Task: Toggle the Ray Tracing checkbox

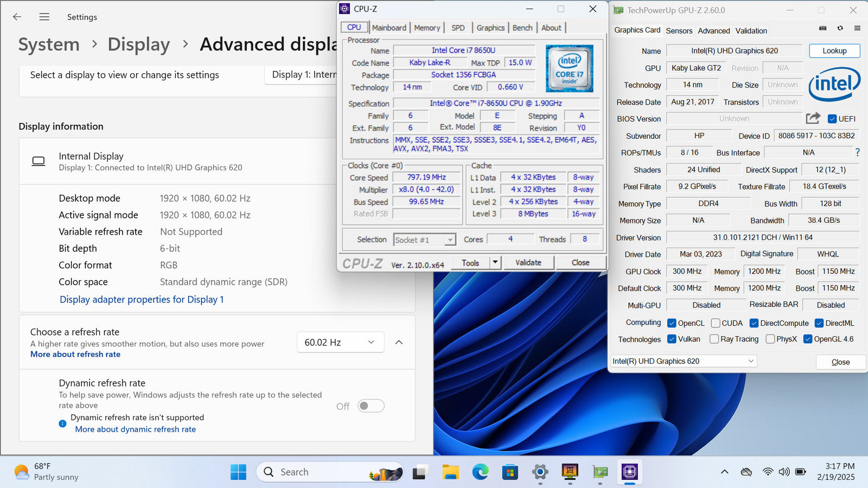Action: coord(714,339)
